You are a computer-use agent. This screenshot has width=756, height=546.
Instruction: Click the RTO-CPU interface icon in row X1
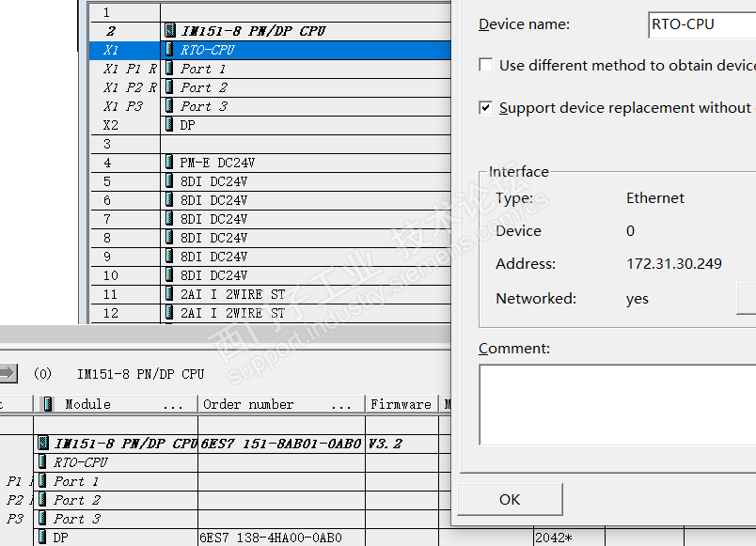pyautogui.click(x=169, y=50)
